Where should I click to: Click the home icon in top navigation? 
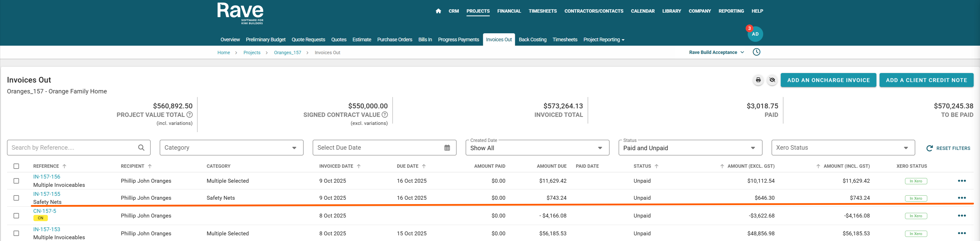tap(438, 11)
